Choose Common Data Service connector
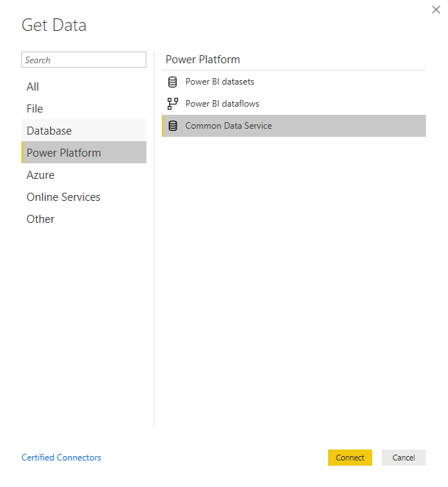 pyautogui.click(x=294, y=126)
